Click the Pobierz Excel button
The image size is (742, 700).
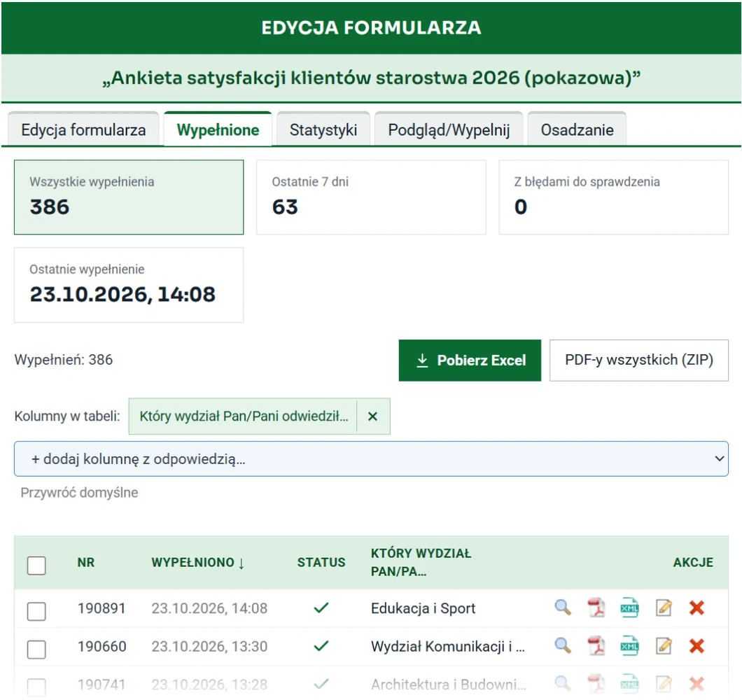470,360
